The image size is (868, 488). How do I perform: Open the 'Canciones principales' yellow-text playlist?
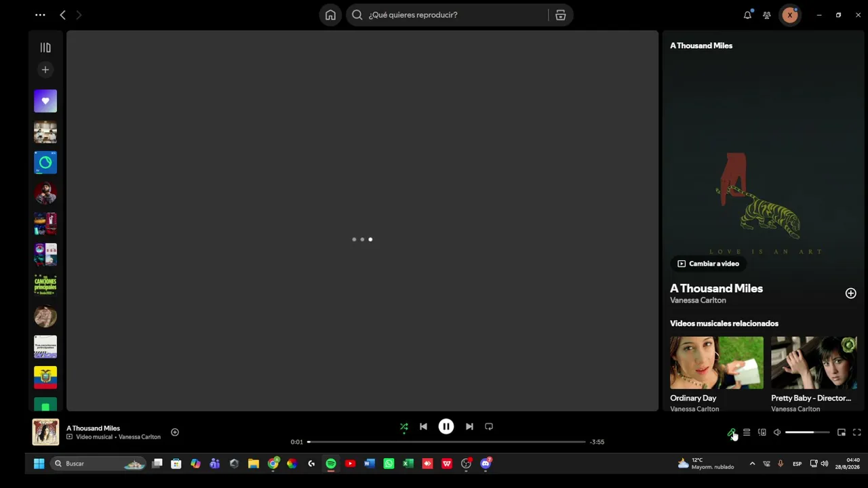[x=45, y=285]
